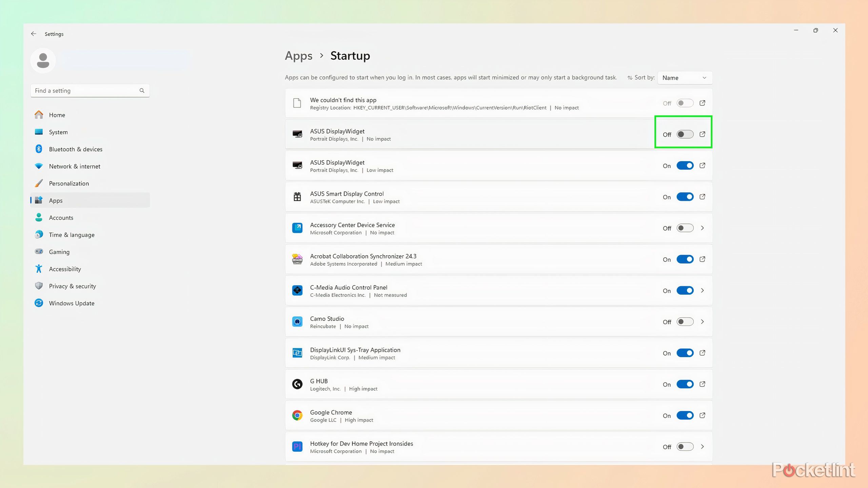Expand Hotkey for Dev Home Project Ironsides

[x=702, y=447]
